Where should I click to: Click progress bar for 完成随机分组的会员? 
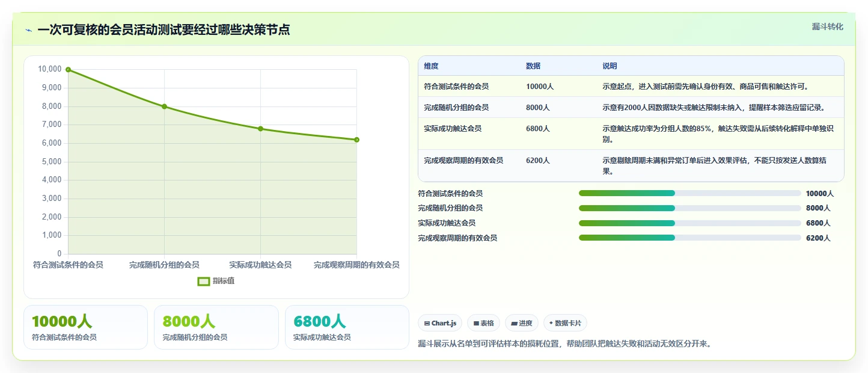[690, 208]
